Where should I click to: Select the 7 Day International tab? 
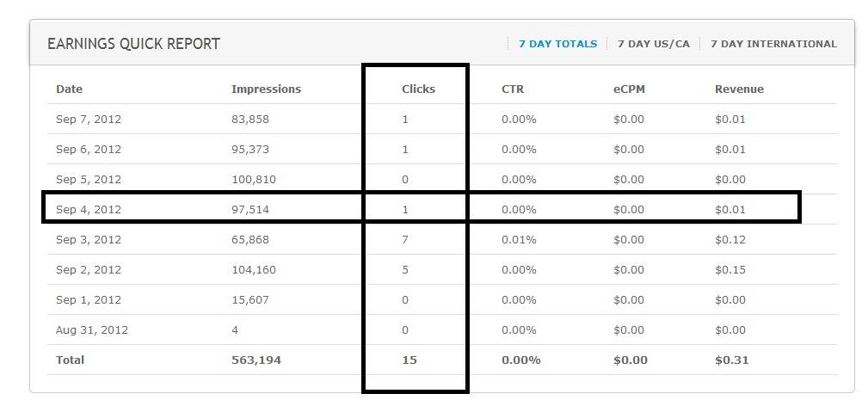(773, 44)
